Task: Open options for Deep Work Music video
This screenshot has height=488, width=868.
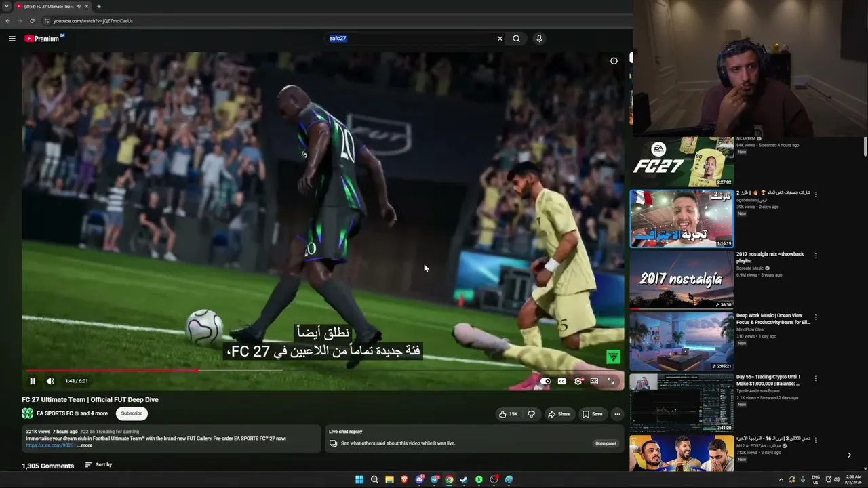Action: [x=816, y=317]
